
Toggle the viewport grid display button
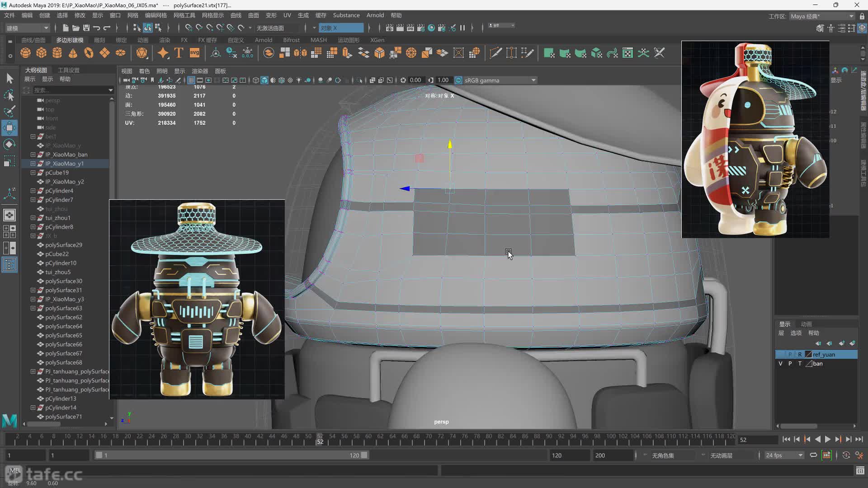pos(191,80)
